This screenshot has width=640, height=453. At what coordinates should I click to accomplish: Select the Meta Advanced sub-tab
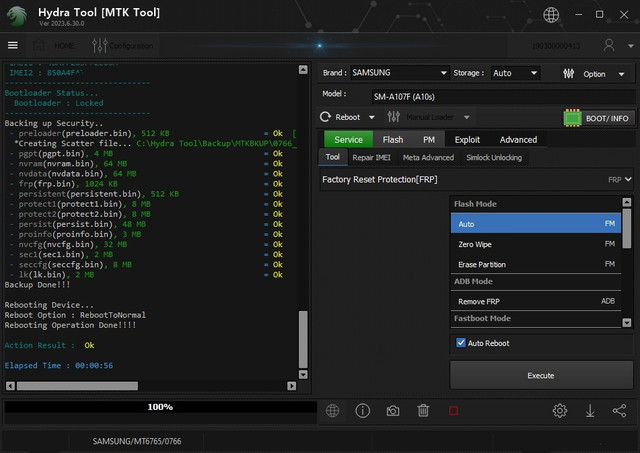[x=428, y=158]
